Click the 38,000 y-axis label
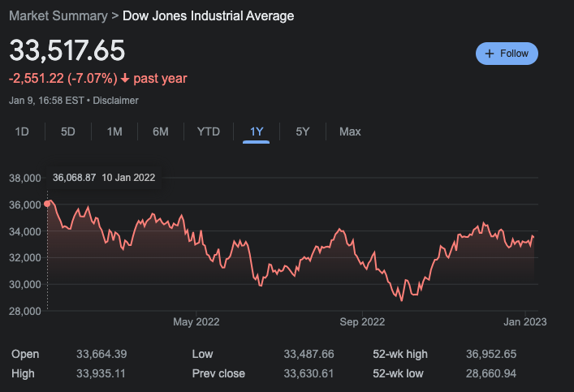The height and width of the screenshot is (392, 574). coord(25,179)
